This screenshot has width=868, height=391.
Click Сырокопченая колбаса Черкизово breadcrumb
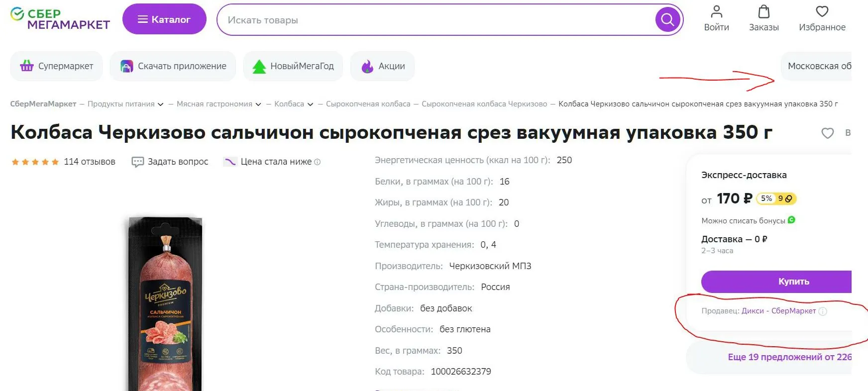[484, 104]
